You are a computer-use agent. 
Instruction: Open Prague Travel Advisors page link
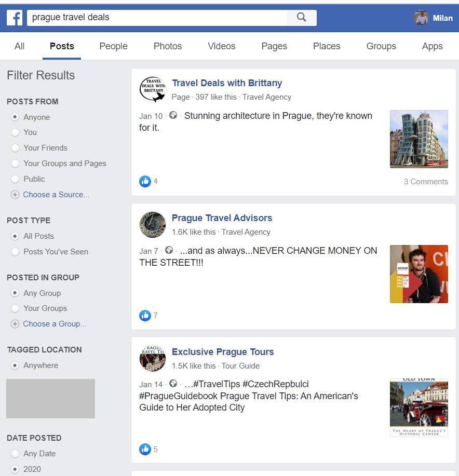click(222, 218)
